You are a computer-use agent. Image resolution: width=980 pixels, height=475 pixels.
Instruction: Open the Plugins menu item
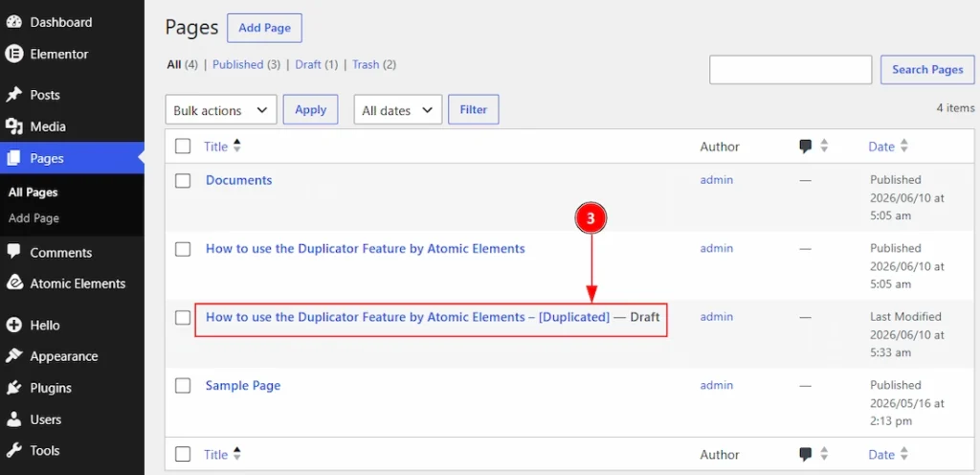pos(51,388)
